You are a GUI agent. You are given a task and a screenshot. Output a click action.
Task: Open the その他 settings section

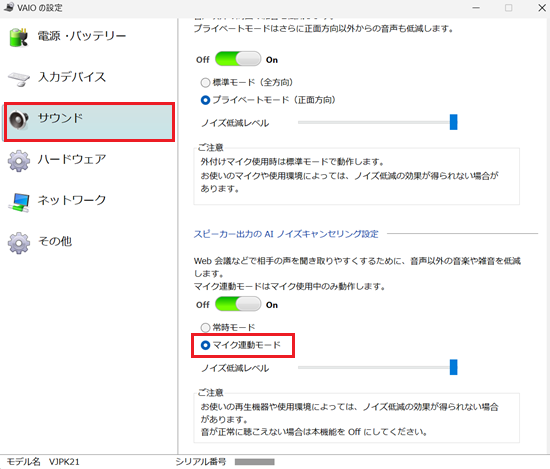88,242
